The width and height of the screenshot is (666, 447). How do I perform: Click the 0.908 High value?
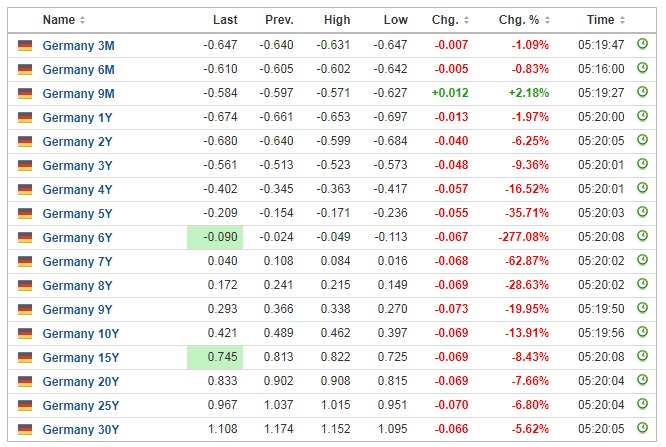tap(336, 381)
